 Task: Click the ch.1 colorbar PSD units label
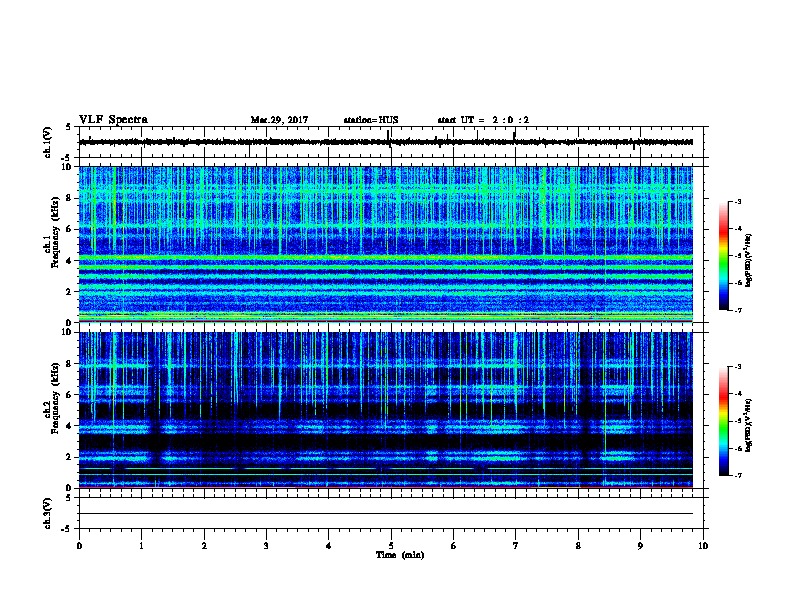point(749,261)
